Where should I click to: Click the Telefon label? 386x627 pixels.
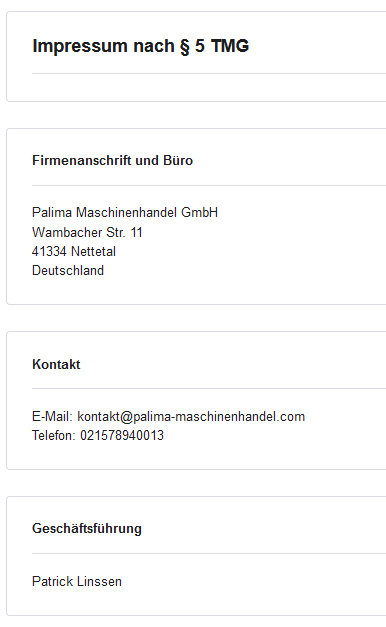coord(54,435)
